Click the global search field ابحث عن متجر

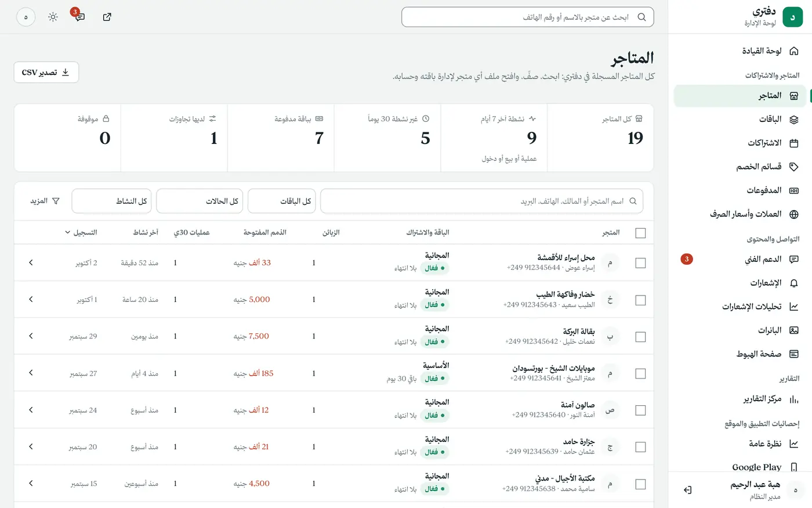pyautogui.click(x=527, y=17)
